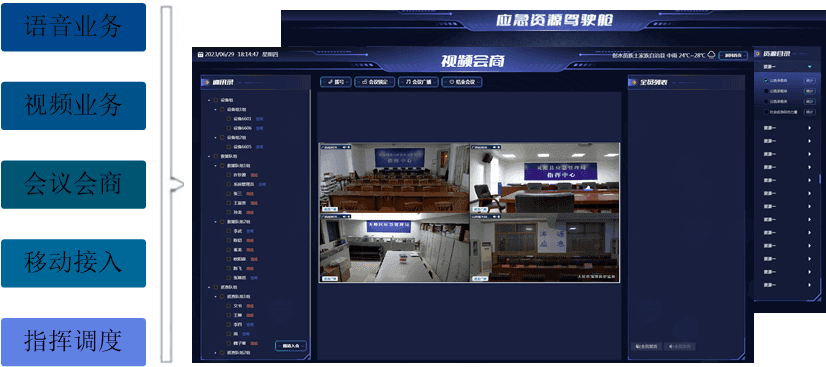
Task: Check the 社会应急救援力量 box in 资源目录
Action: (766, 112)
